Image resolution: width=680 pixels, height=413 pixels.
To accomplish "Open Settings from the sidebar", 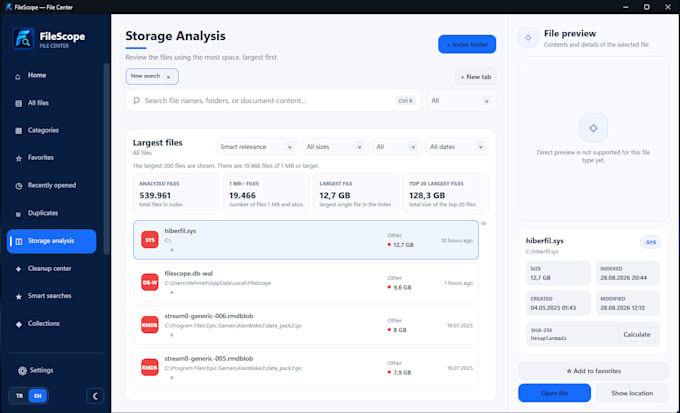I will [x=41, y=370].
